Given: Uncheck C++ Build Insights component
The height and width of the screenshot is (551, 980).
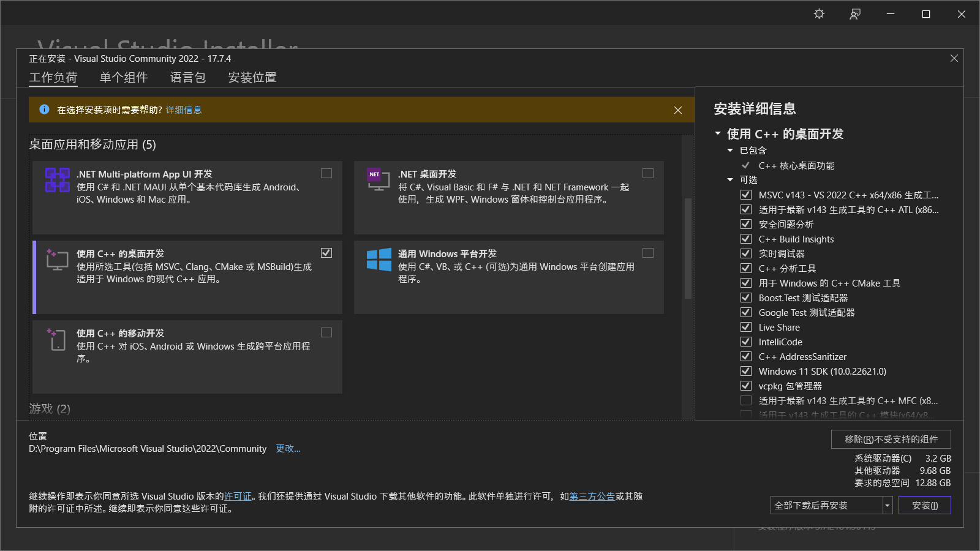Looking at the screenshot, I should [x=746, y=239].
